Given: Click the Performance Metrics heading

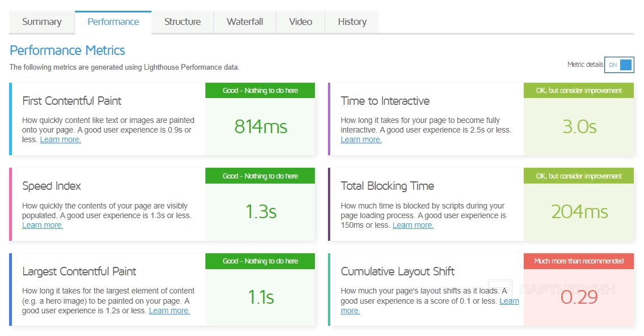Looking at the screenshot, I should (68, 50).
